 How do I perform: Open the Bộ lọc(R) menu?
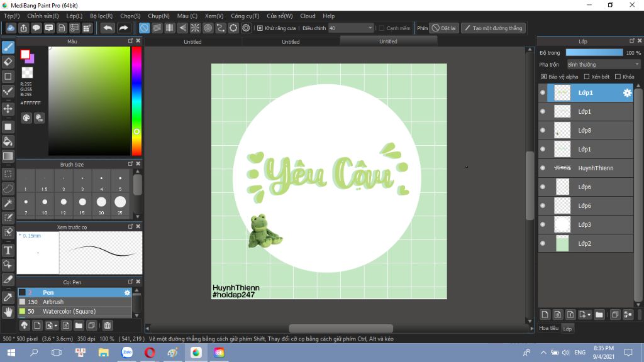(101, 16)
